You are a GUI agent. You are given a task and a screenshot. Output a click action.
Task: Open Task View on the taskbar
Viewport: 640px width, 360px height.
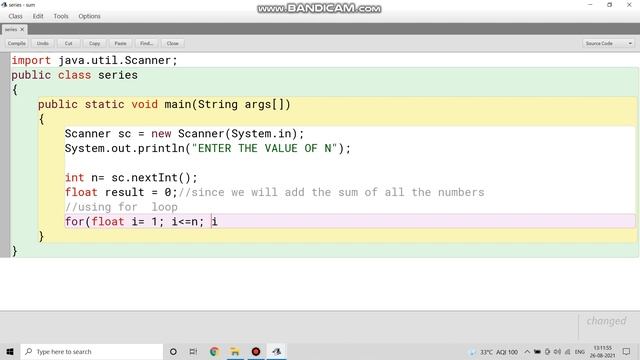pyautogui.click(x=193, y=351)
